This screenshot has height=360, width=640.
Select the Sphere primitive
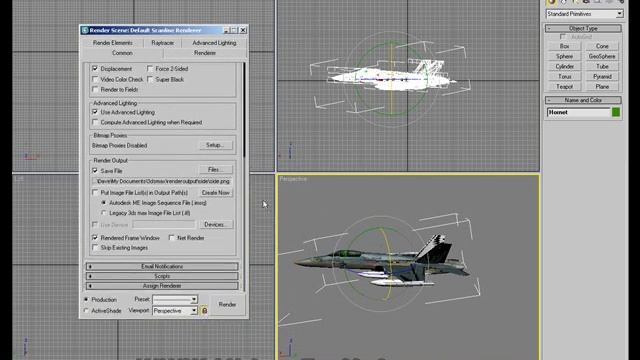click(564, 56)
